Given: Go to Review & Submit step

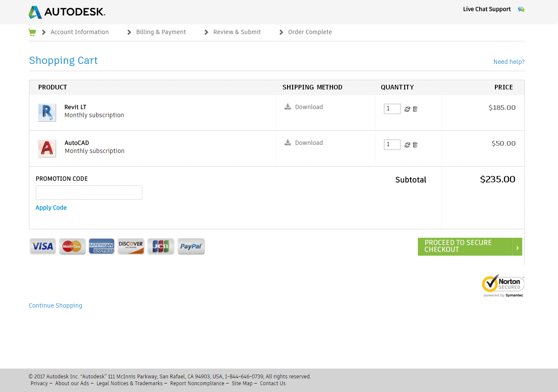Looking at the screenshot, I should 237,32.
